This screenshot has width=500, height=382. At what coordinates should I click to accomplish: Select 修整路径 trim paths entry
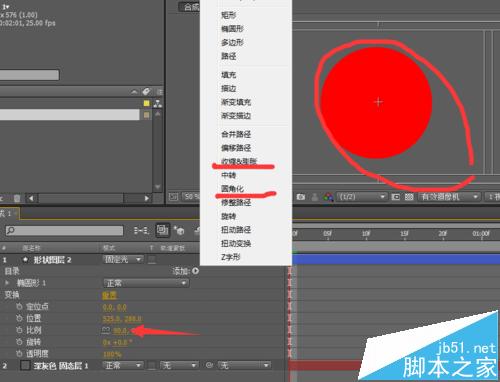coord(236,202)
